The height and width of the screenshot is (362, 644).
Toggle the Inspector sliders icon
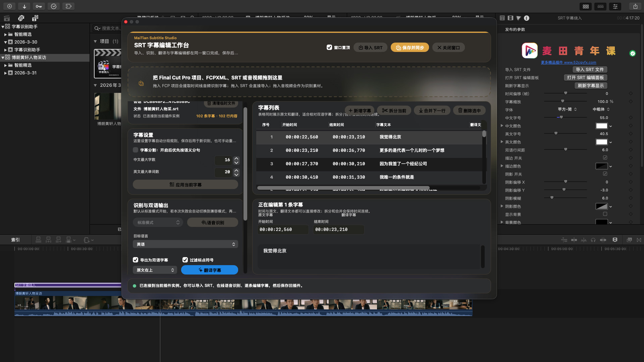tap(615, 6)
